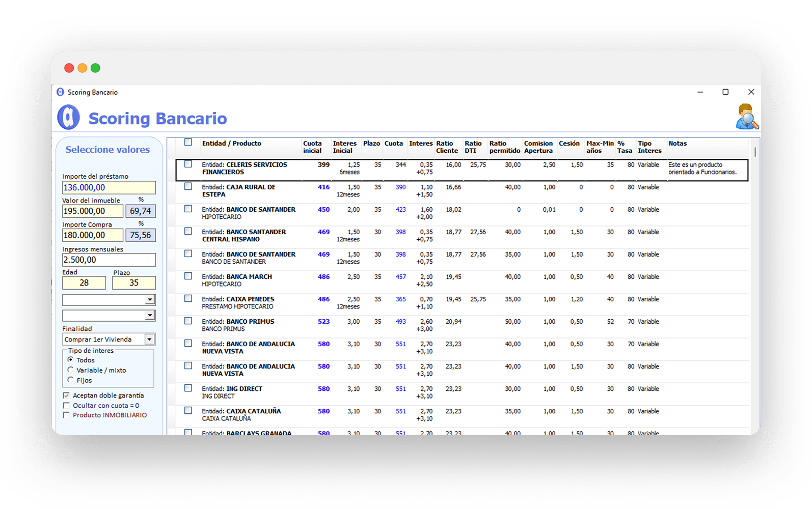Select the BANCO PRIMUS entity name
Screen dimensions: 812x509
250,322
